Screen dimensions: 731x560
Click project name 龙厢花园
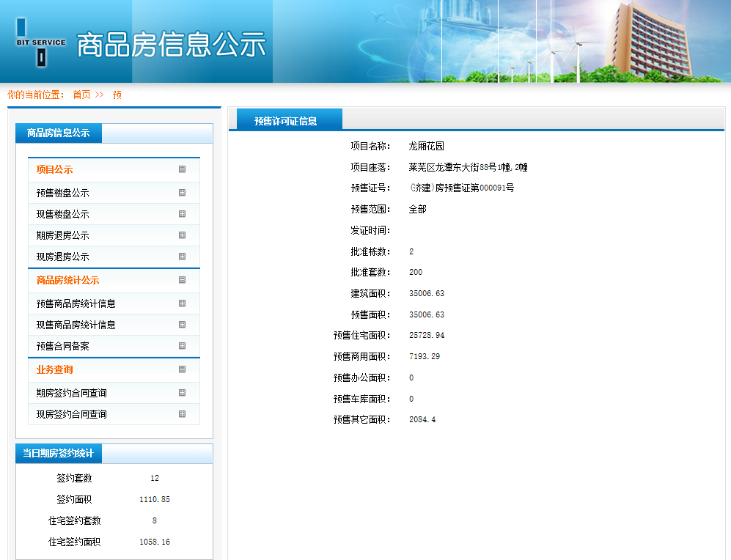tap(426, 147)
